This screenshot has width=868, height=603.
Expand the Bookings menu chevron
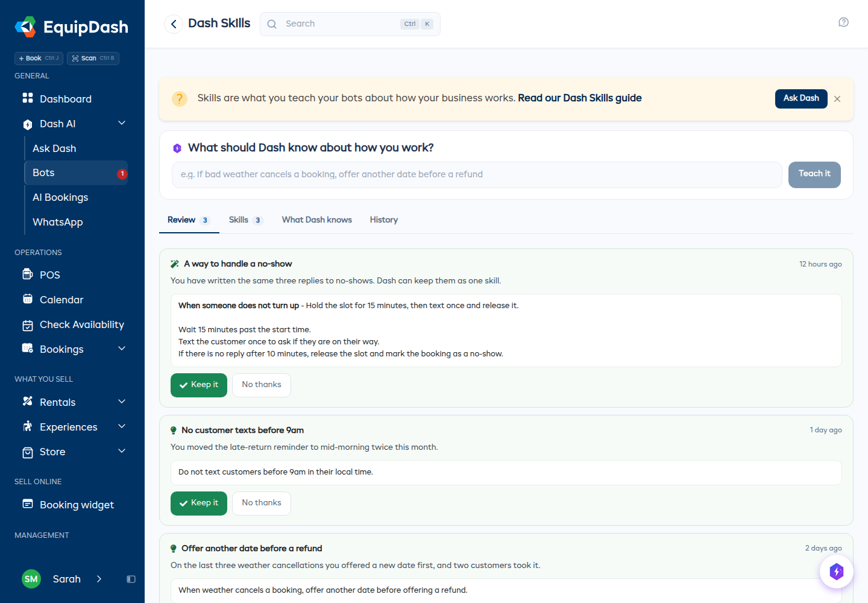coord(122,349)
